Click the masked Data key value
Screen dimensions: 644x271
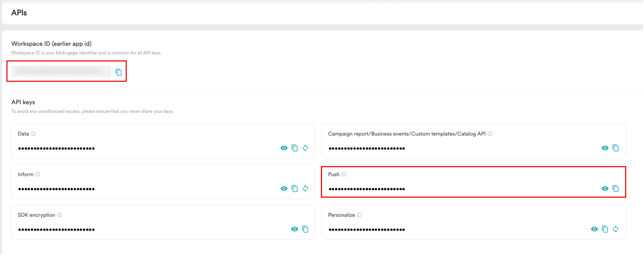pyautogui.click(x=56, y=149)
